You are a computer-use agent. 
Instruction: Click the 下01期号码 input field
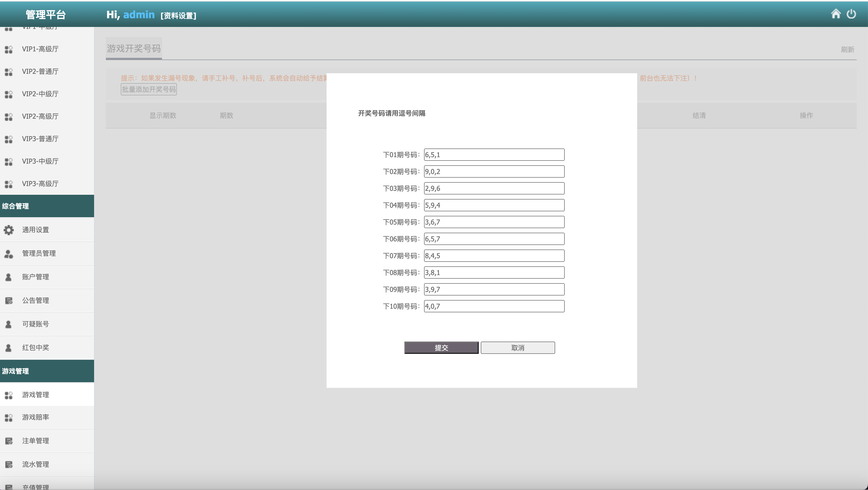tap(494, 155)
